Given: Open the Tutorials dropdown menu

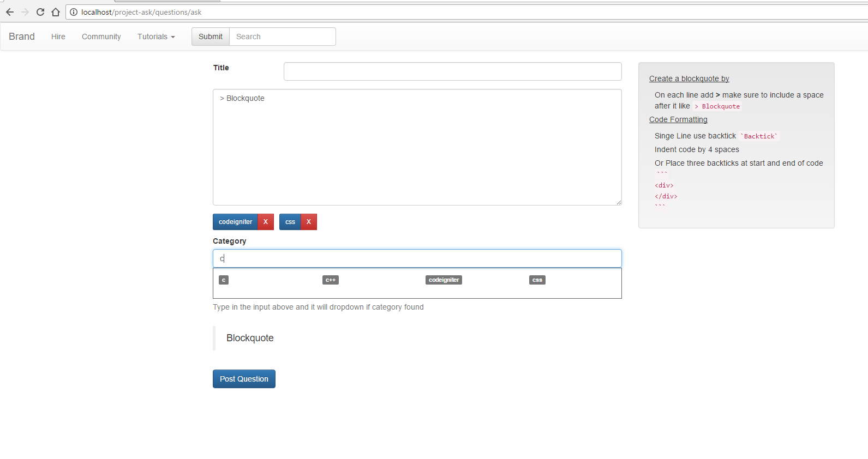Looking at the screenshot, I should [156, 37].
